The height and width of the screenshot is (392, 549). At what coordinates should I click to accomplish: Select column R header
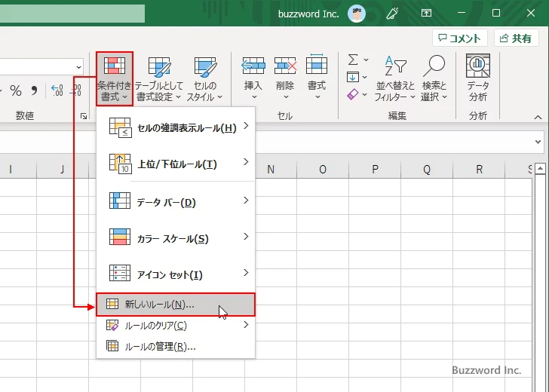[x=479, y=170]
